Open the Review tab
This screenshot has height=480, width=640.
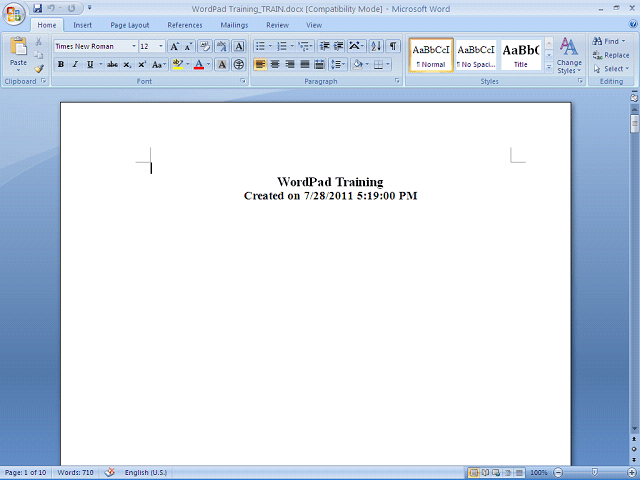[x=278, y=25]
